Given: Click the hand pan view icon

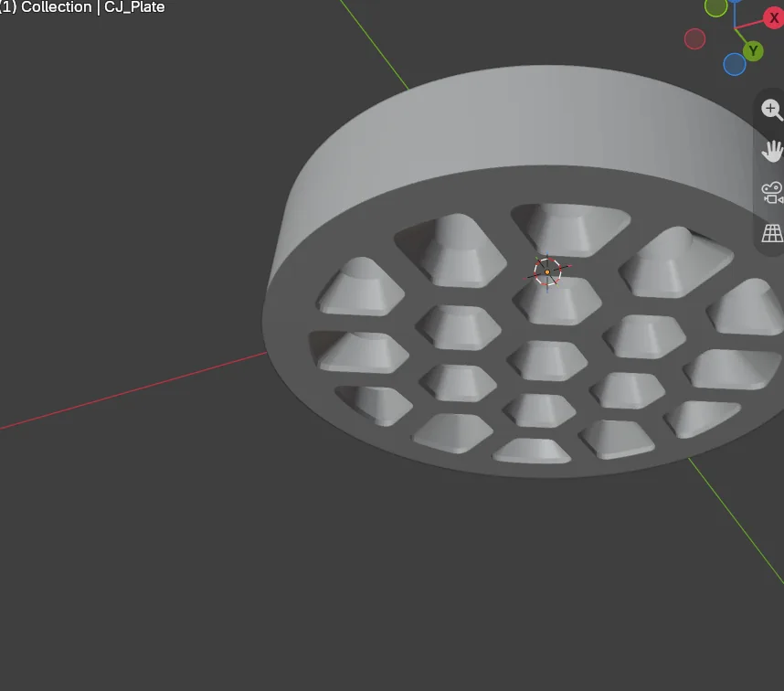Looking at the screenshot, I should [771, 151].
